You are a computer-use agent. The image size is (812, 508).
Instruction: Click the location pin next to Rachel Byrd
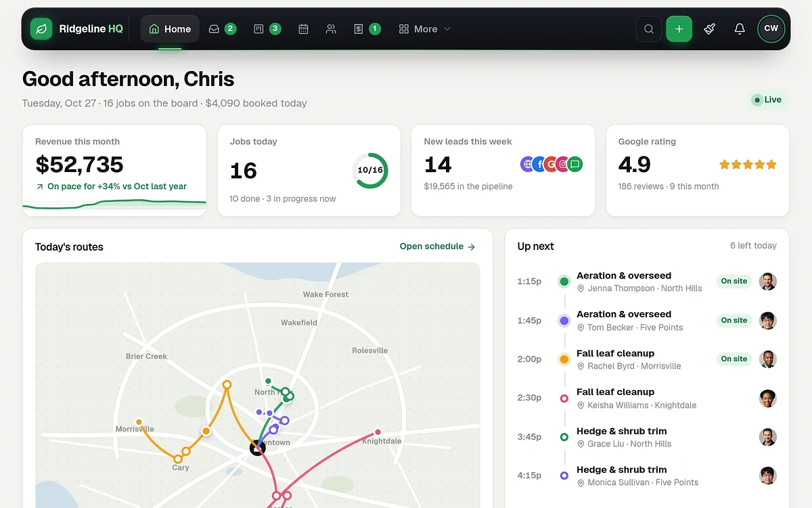pos(581,366)
